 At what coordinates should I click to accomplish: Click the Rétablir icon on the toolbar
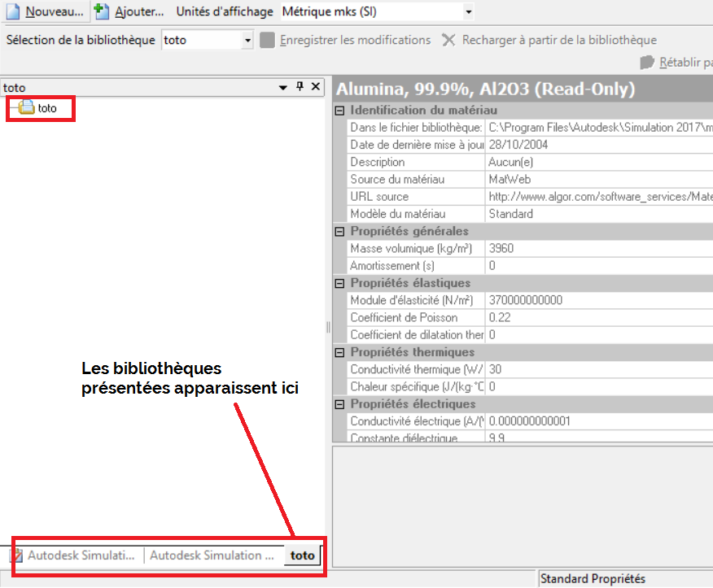pos(647,63)
